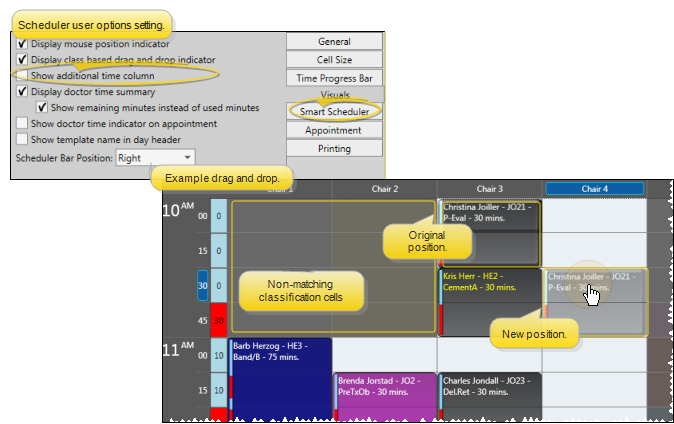The width and height of the screenshot is (674, 424).
Task: Select Brenda Jorstad PreTxOb appointment
Action: point(385,396)
